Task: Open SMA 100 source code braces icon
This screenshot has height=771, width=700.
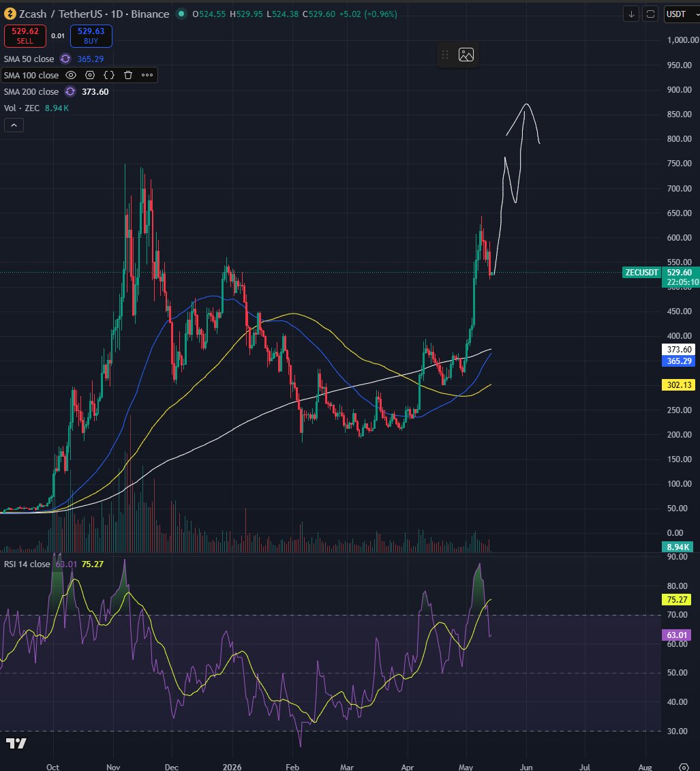Action: point(109,75)
